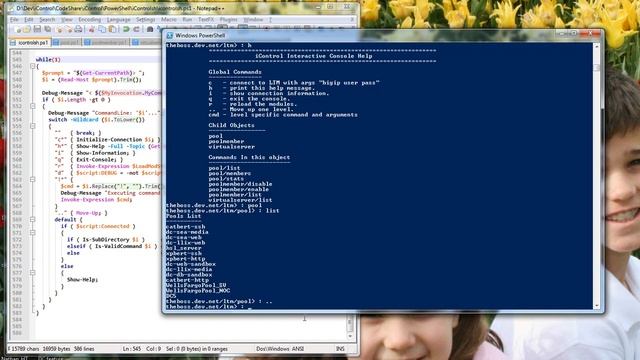The image size is (640, 360).
Task: Collapse the switch block fold at line 555
Action: [x=33, y=126]
